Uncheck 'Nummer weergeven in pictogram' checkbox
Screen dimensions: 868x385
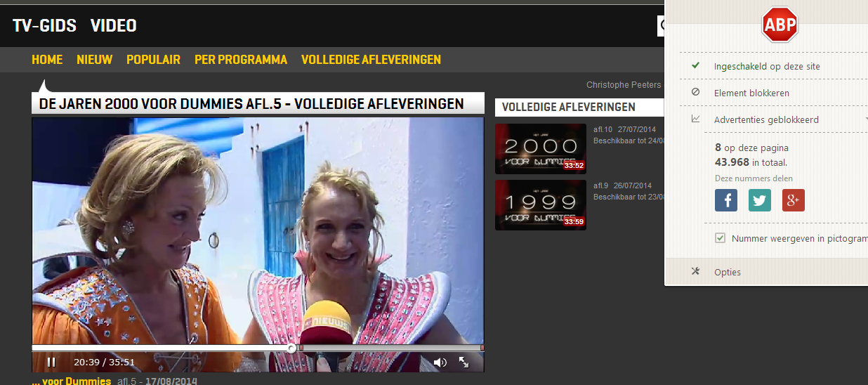click(720, 238)
